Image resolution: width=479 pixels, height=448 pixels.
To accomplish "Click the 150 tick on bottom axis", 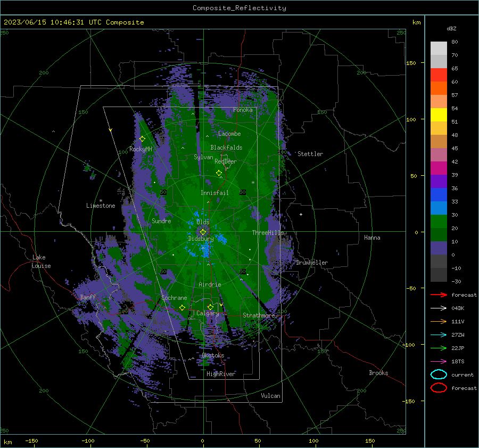I will tap(370, 441).
